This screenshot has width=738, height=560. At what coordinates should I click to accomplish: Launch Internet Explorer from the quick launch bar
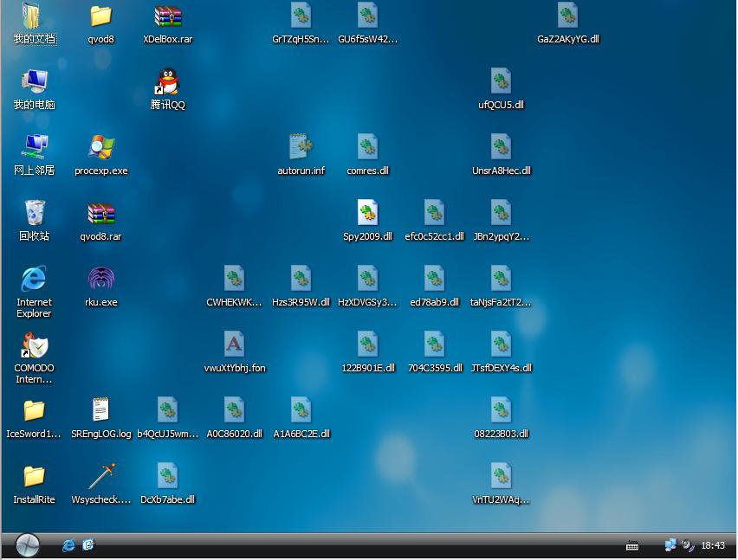click(68, 544)
